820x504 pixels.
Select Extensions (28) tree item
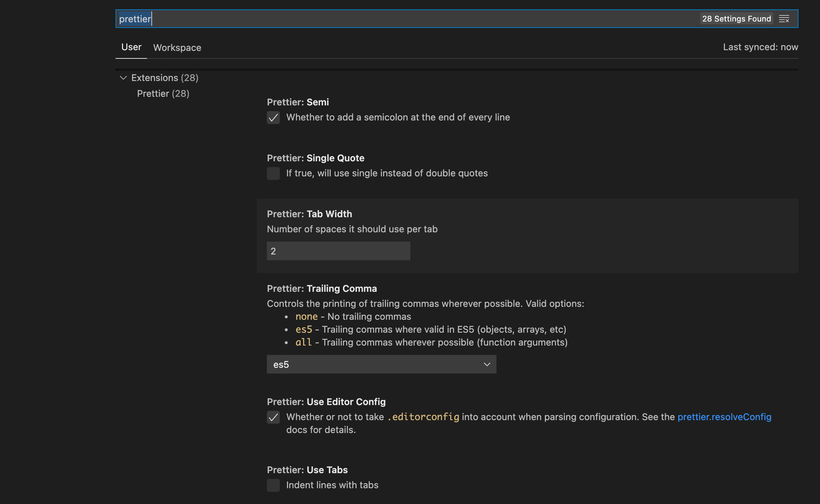(165, 78)
